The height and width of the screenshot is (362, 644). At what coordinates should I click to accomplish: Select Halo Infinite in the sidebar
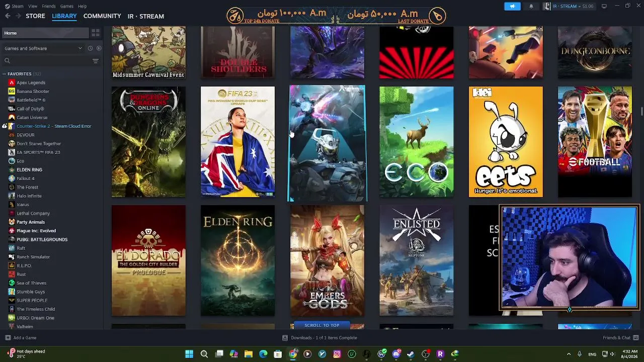[29, 196]
